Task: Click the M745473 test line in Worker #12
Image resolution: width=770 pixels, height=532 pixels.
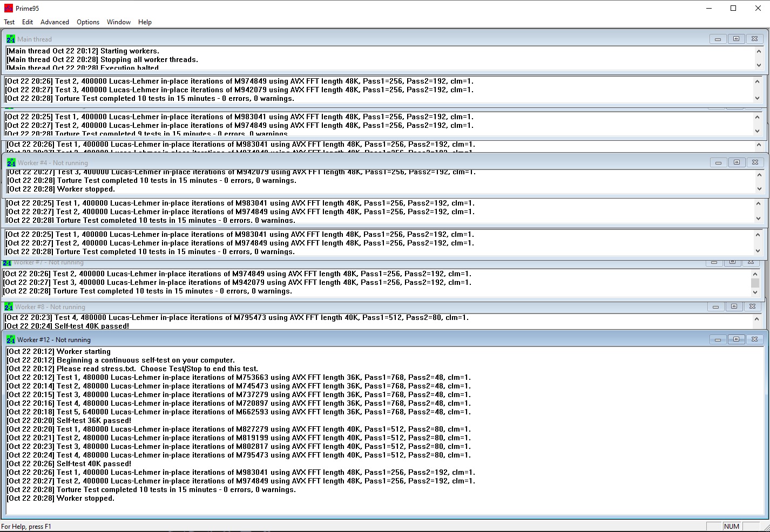Action: click(239, 386)
